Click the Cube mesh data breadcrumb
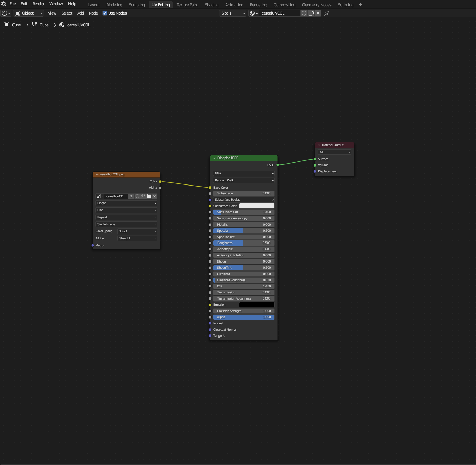476x465 pixels. pyautogui.click(x=40, y=25)
